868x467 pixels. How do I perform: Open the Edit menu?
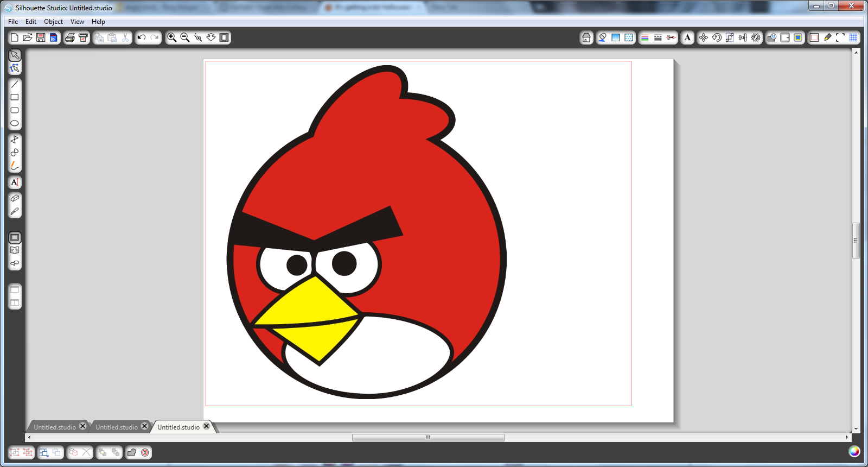(x=31, y=22)
